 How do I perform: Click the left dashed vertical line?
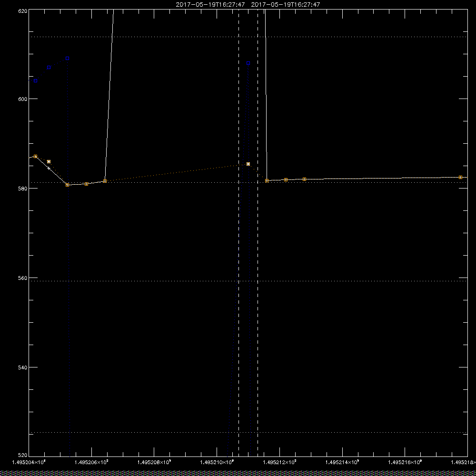coord(238,232)
